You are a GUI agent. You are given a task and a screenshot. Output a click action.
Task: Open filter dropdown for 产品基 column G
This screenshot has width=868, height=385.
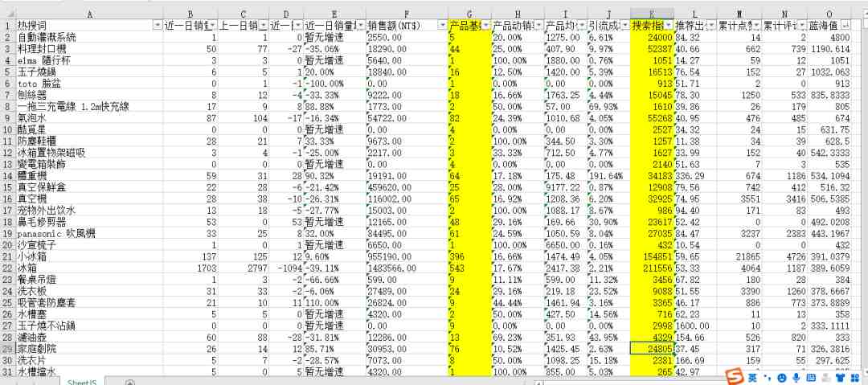[x=485, y=25]
